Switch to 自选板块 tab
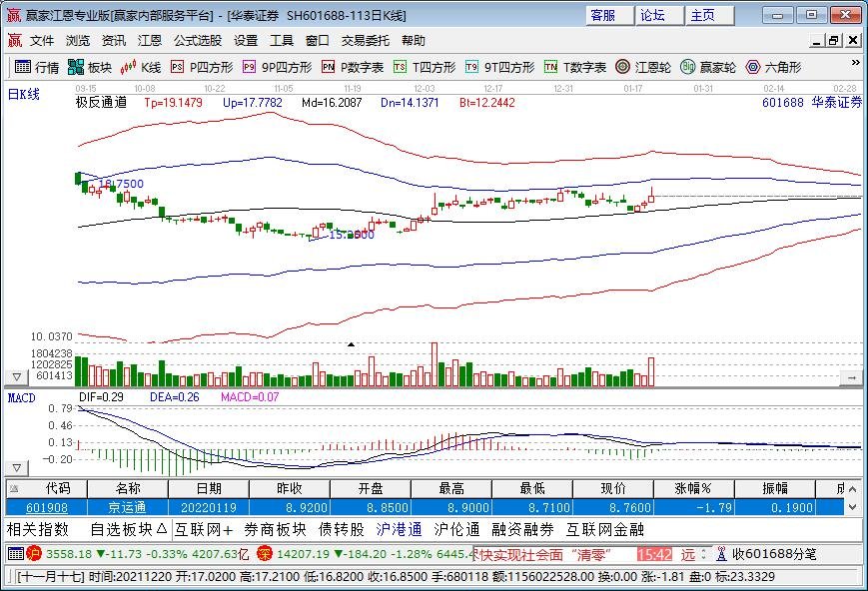Image resolution: width=868 pixels, height=591 pixels. [129, 529]
